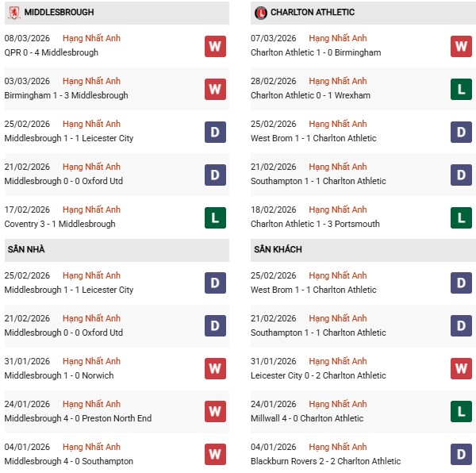Click the W badge for Leicester City 0 - 2 Charlton Athletic

[x=462, y=369]
